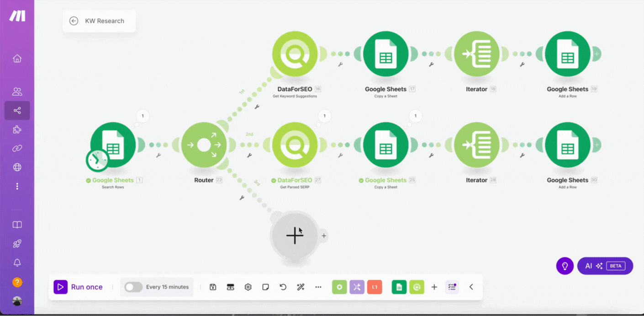
Task: Go back using the arrow beside KW Research
Action: coord(74,21)
